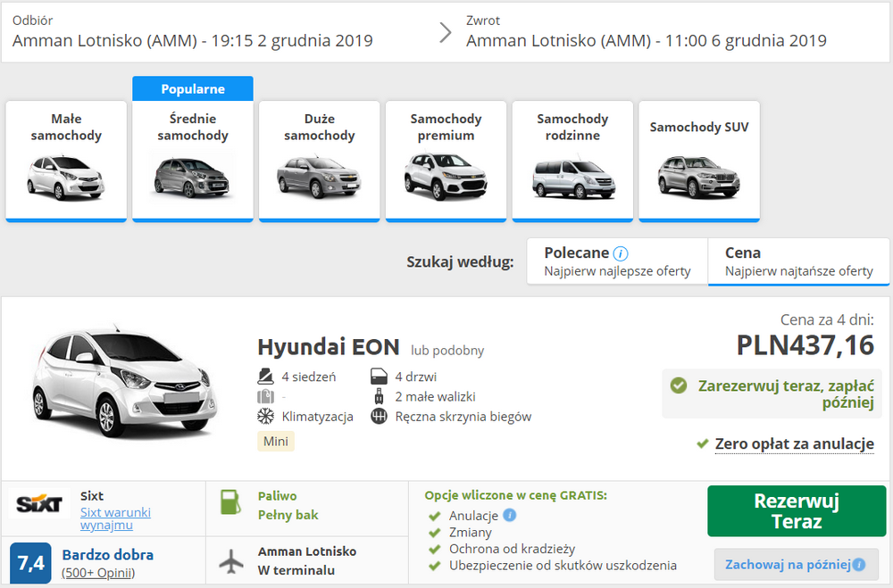Click the door icon beside 4 drzwi
This screenshot has height=588, width=893.
(x=379, y=377)
